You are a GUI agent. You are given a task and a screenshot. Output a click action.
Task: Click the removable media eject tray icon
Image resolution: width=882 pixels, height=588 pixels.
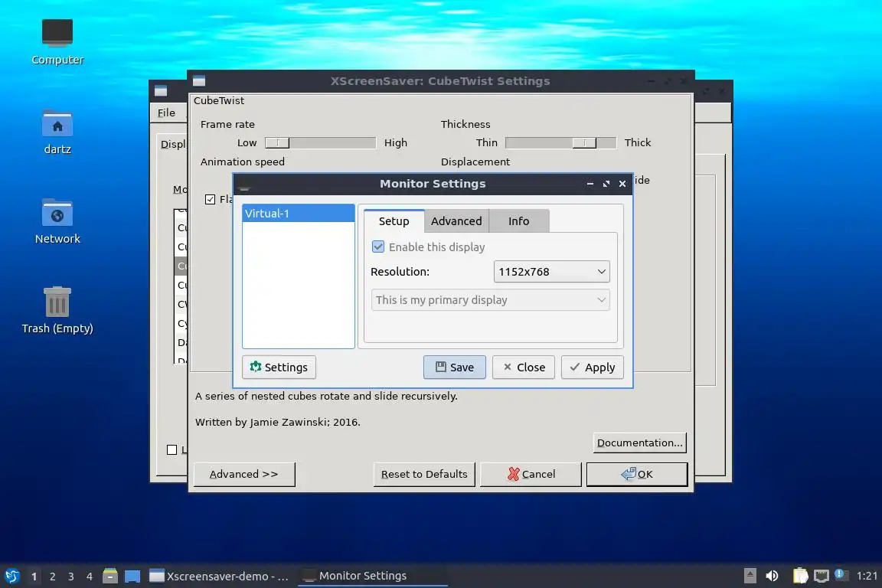(x=750, y=576)
